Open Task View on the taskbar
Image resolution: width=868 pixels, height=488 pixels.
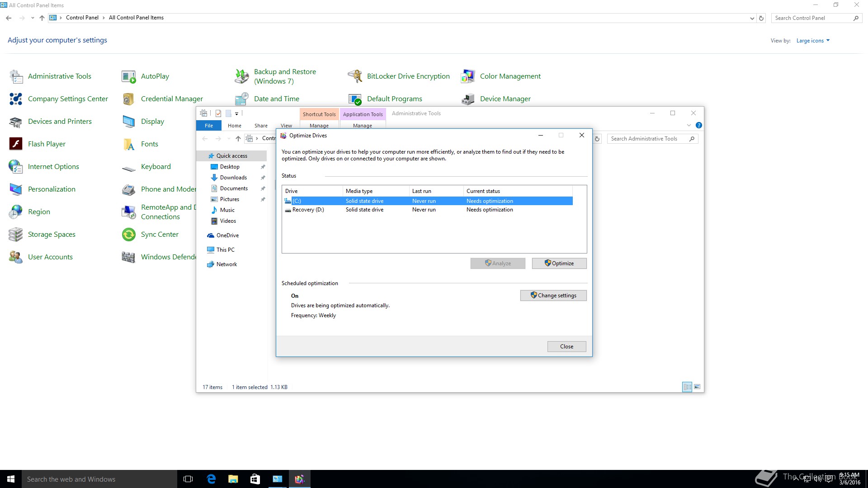pyautogui.click(x=188, y=479)
